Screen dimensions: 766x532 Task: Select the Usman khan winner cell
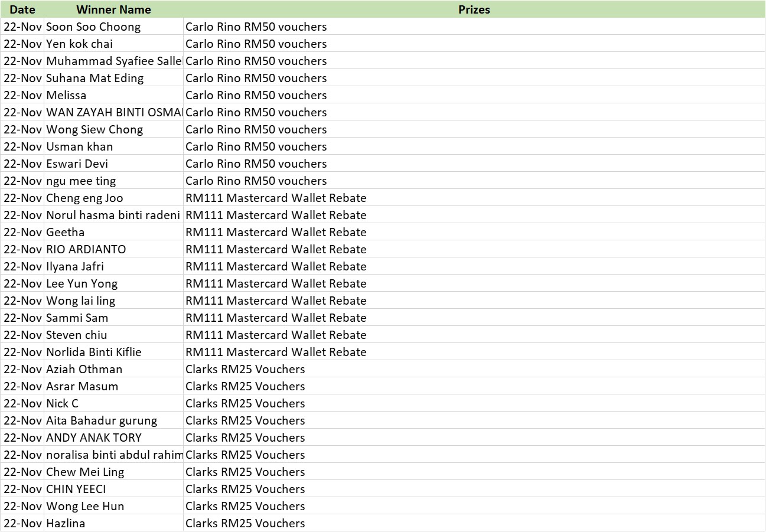tap(80, 146)
